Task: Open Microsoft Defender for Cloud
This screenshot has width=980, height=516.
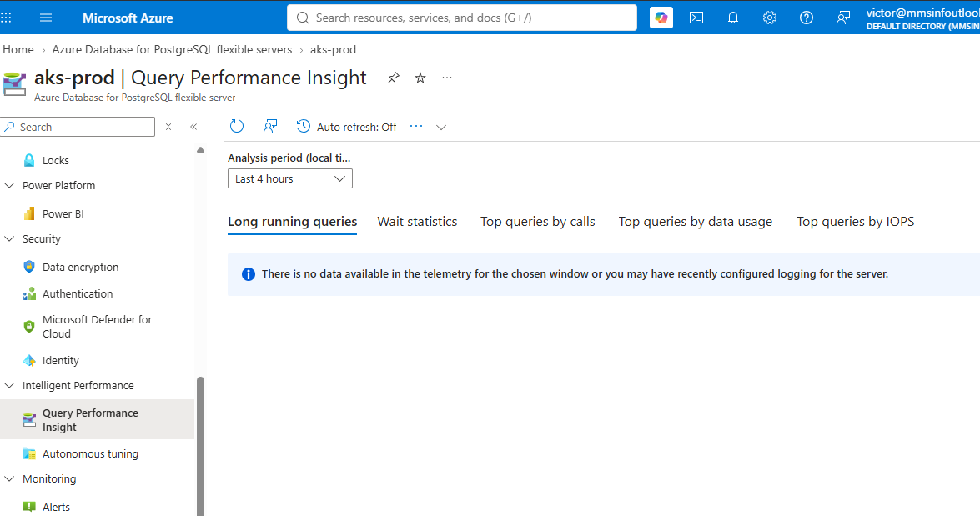Action: (x=97, y=327)
